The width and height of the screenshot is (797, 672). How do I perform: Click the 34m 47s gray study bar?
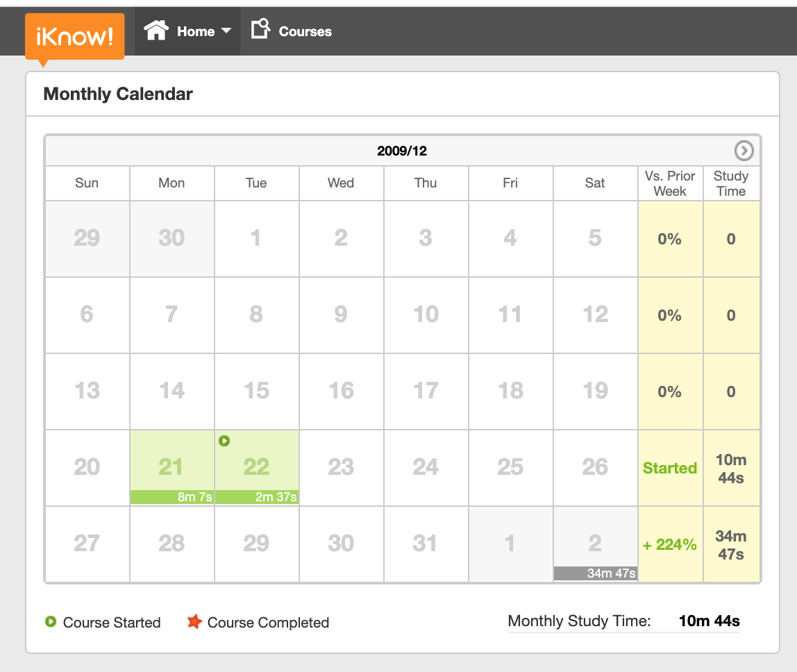[x=595, y=573]
